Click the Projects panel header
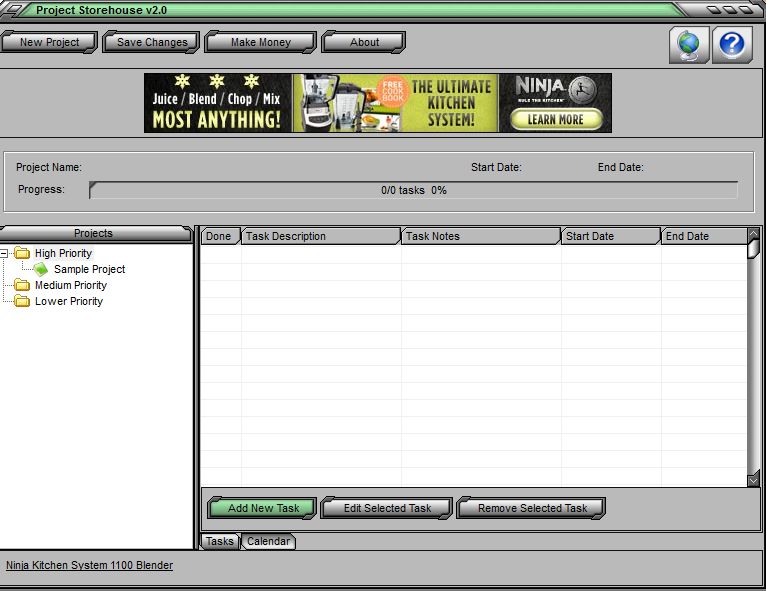 tap(96, 233)
